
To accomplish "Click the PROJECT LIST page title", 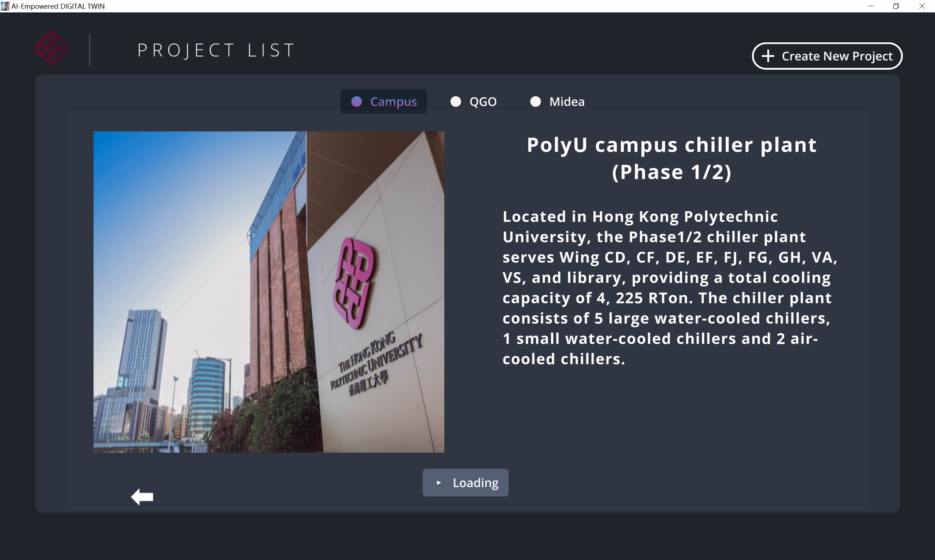I will coord(216,50).
